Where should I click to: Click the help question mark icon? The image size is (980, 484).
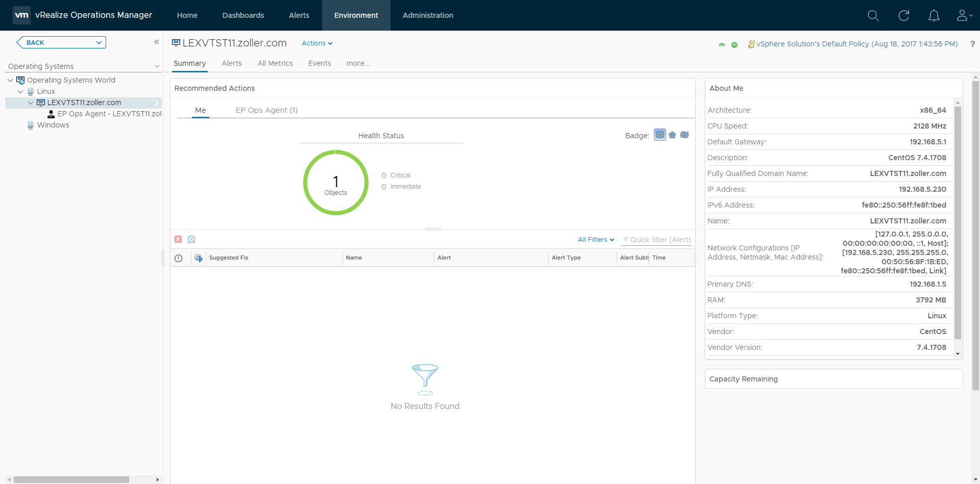[972, 44]
